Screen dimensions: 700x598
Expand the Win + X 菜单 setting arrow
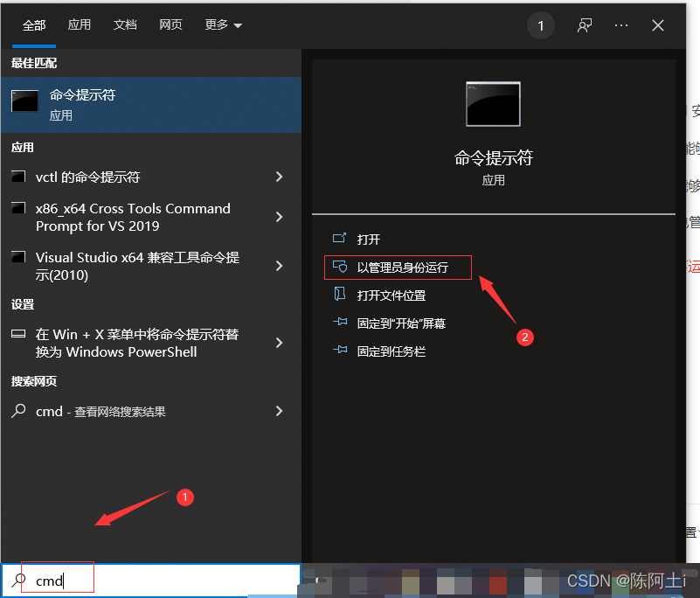[279, 343]
